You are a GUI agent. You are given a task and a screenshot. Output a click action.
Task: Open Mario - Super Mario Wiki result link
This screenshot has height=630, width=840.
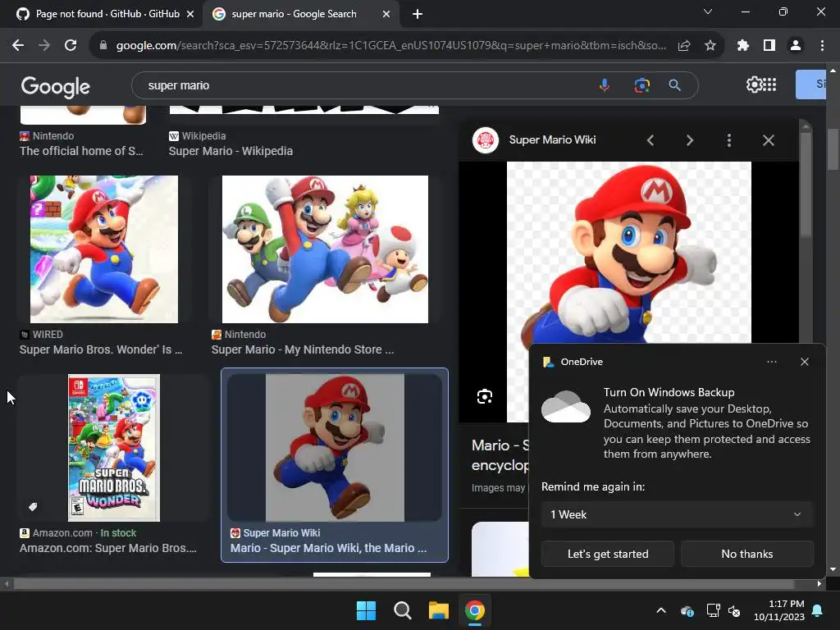pos(328,548)
